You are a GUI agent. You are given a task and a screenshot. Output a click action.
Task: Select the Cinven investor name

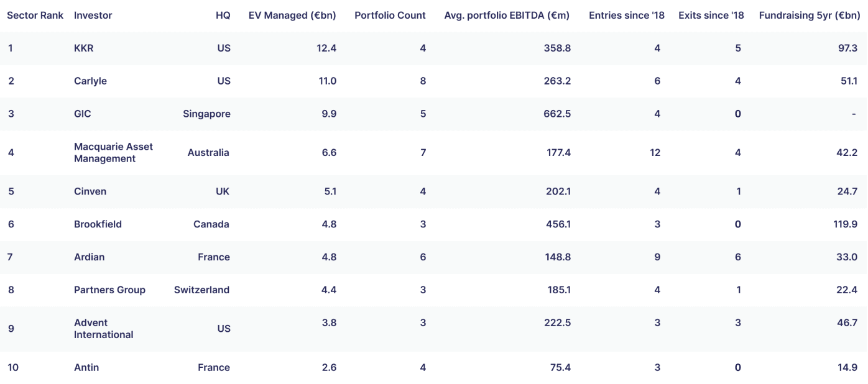pos(90,191)
